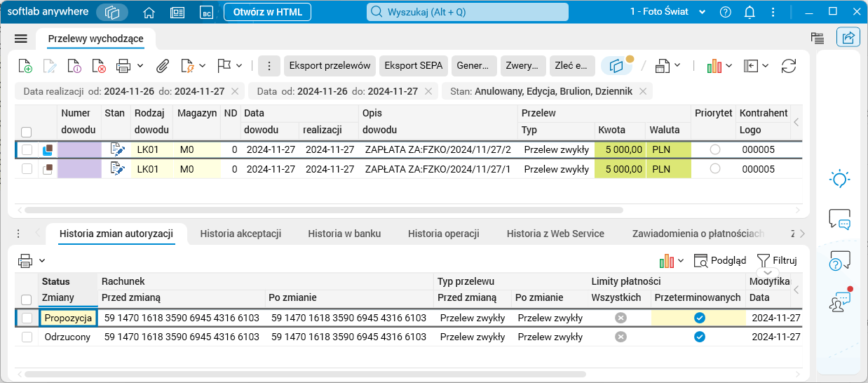Image resolution: width=868 pixels, height=383 pixels.
Task: Open the lightbulb tips sidebar icon
Action: (x=840, y=179)
